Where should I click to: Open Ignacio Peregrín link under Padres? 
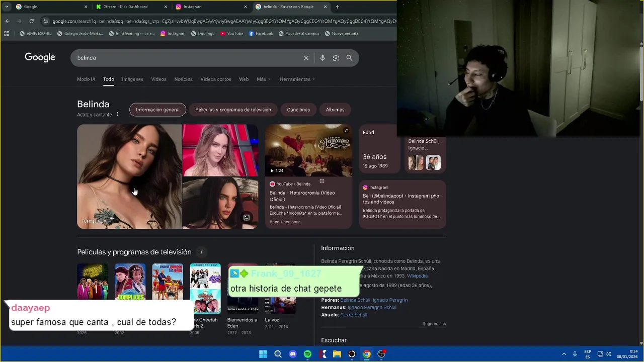point(390,300)
